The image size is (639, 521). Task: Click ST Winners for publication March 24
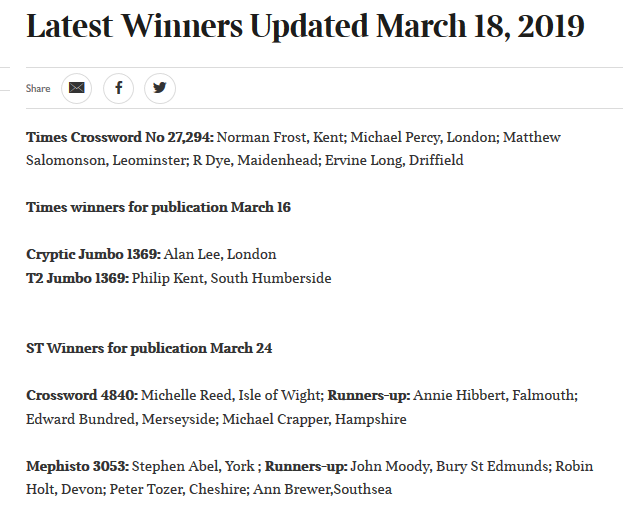[x=149, y=349]
